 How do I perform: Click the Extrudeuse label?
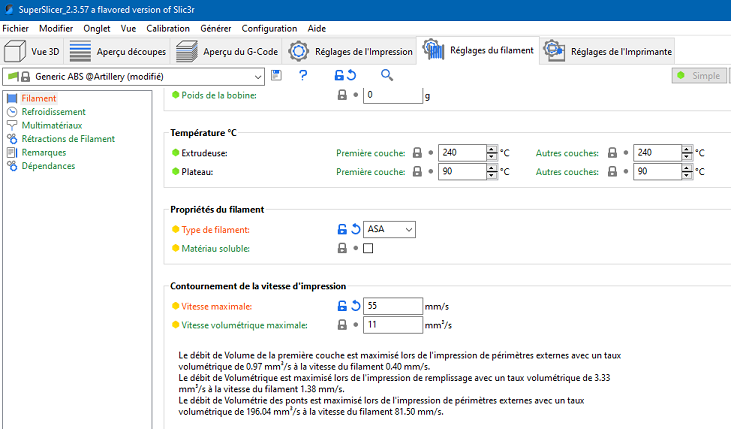[x=204, y=153]
